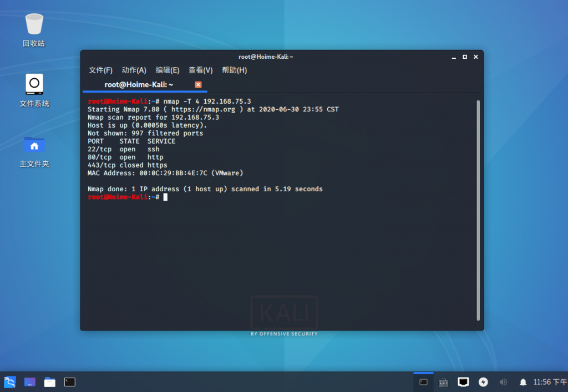Click the keyboard tray icon
568x392 pixels.
pyautogui.click(x=443, y=382)
